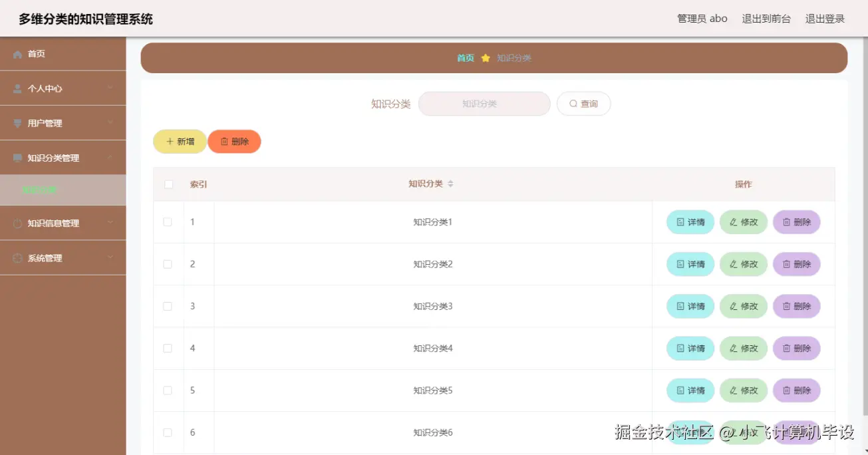868x455 pixels.
Task: Toggle the select-all checkbox in the table header
Action: tap(168, 184)
